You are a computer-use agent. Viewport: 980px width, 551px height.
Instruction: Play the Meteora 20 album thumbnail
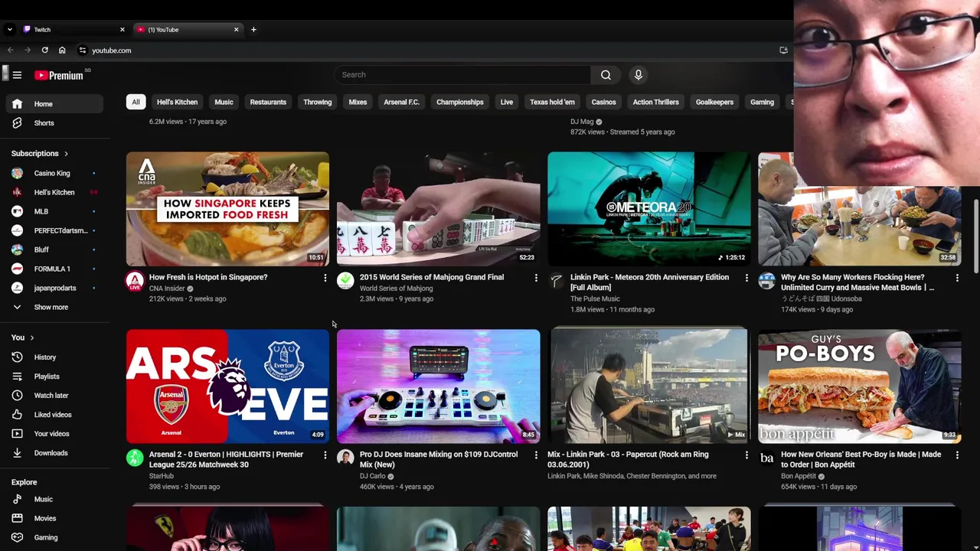click(x=648, y=208)
